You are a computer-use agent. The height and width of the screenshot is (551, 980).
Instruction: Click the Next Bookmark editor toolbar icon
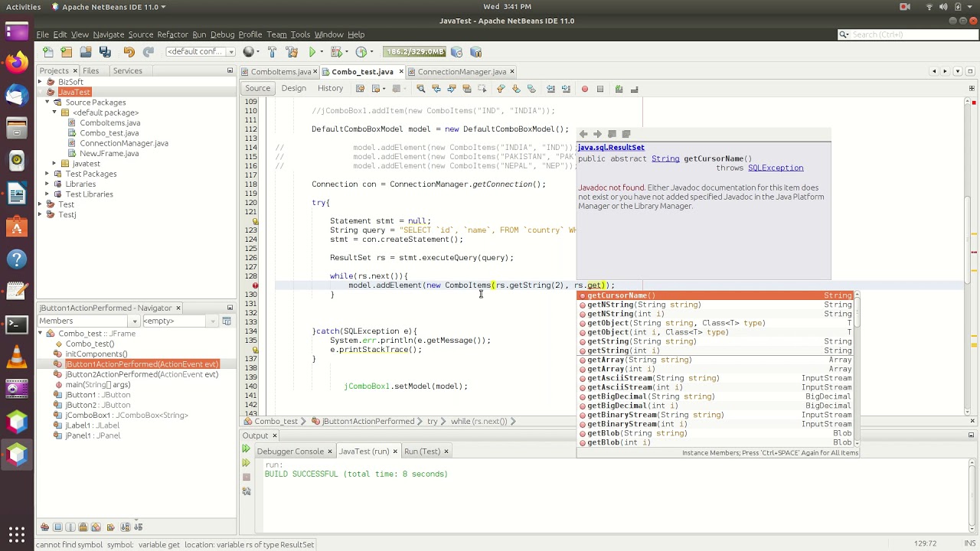(516, 89)
